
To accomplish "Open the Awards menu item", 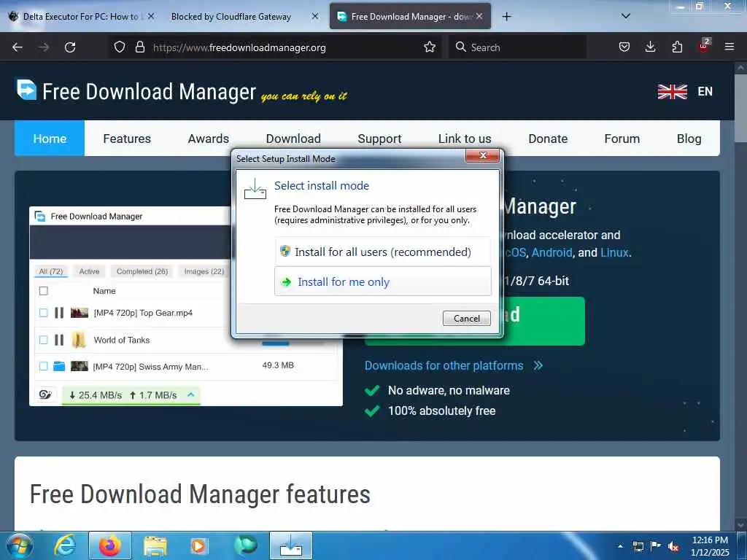I will (208, 139).
